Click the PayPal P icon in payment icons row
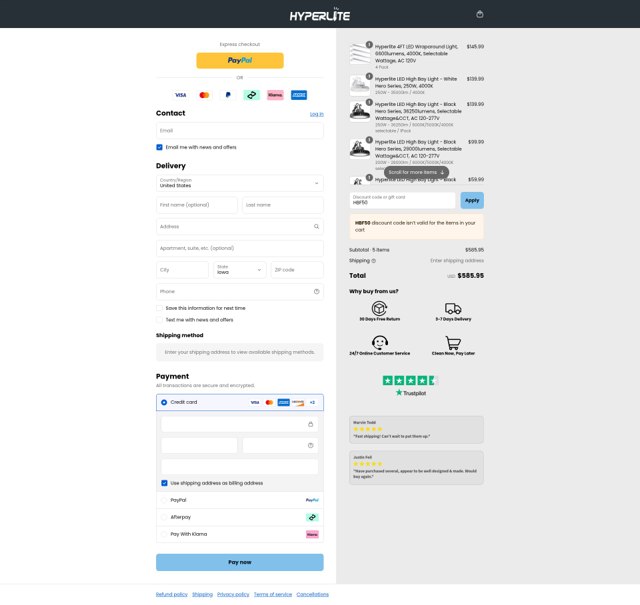The height and width of the screenshot is (605, 640). [228, 95]
